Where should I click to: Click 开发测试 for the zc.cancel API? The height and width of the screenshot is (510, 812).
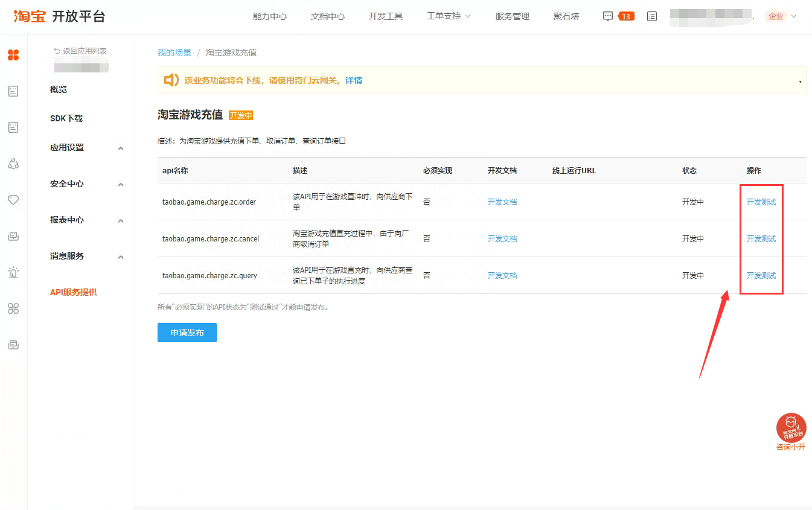[761, 239]
